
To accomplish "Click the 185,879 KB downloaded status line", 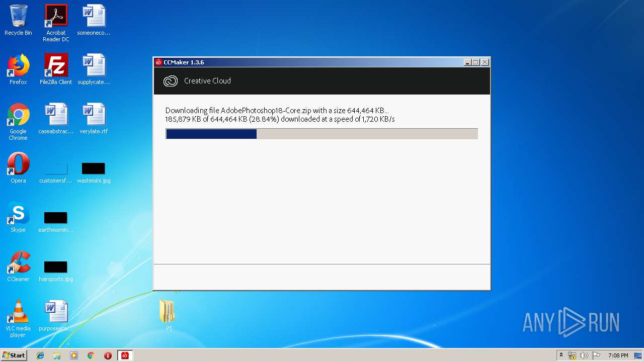I will [x=280, y=120].
